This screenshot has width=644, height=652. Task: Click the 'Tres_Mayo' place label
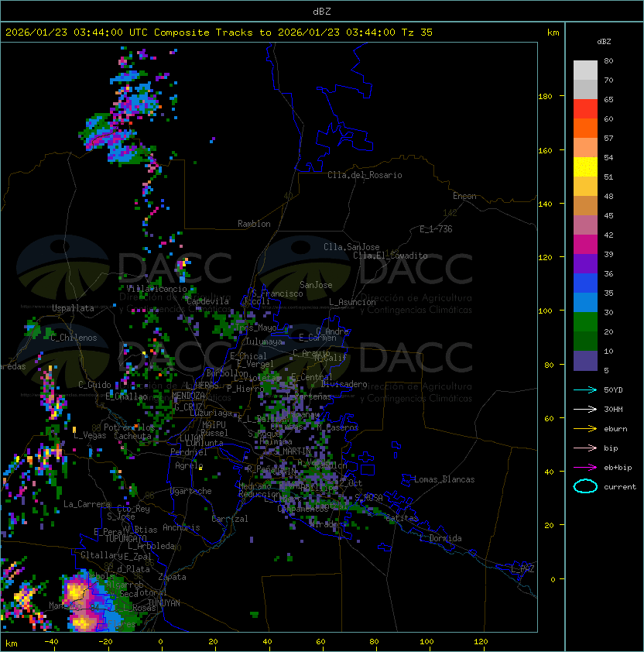coord(255,328)
